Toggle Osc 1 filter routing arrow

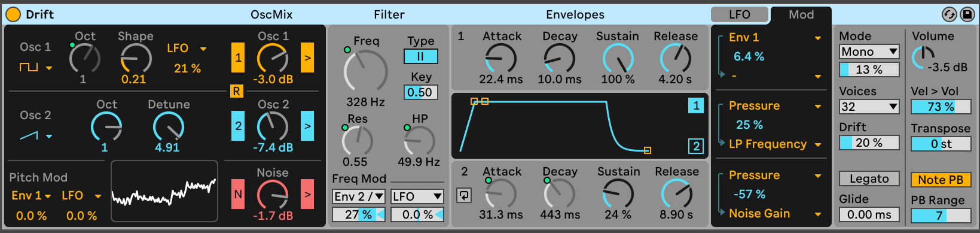pyautogui.click(x=307, y=58)
